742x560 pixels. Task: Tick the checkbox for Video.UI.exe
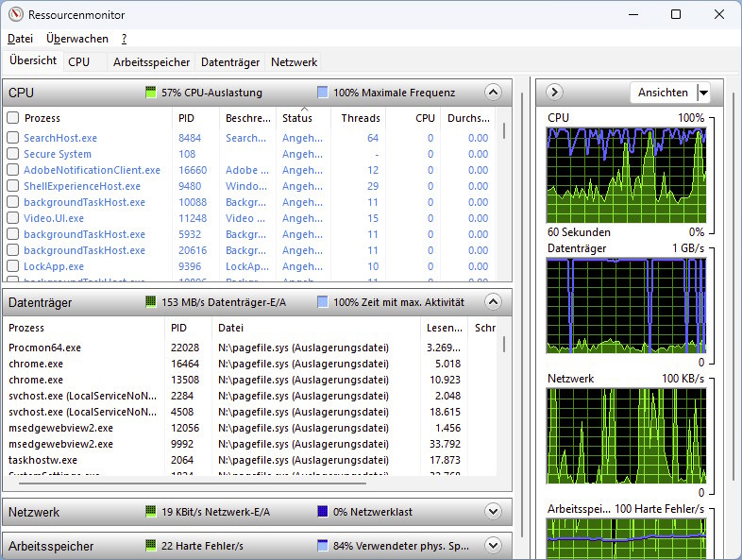(13, 218)
